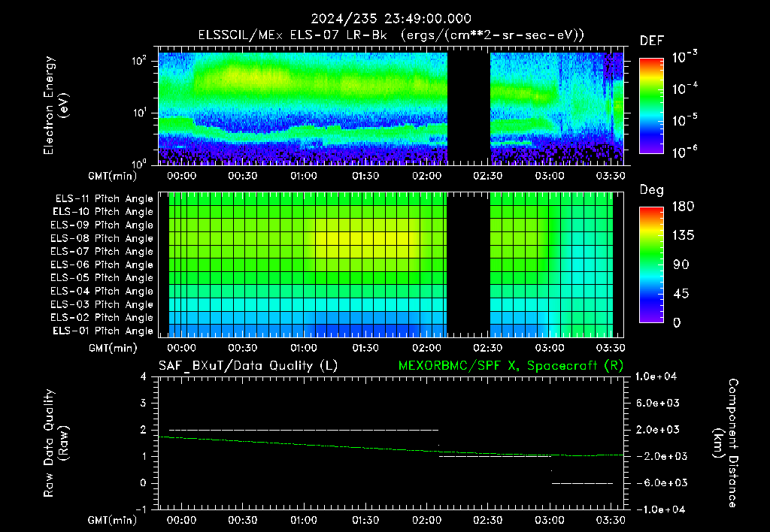770x532 pixels.
Task: Click the white data quality line at level 0
Action: pyautogui.click(x=583, y=483)
